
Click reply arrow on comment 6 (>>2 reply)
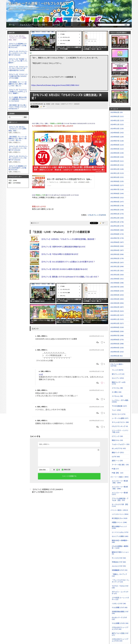tap(97, 383)
